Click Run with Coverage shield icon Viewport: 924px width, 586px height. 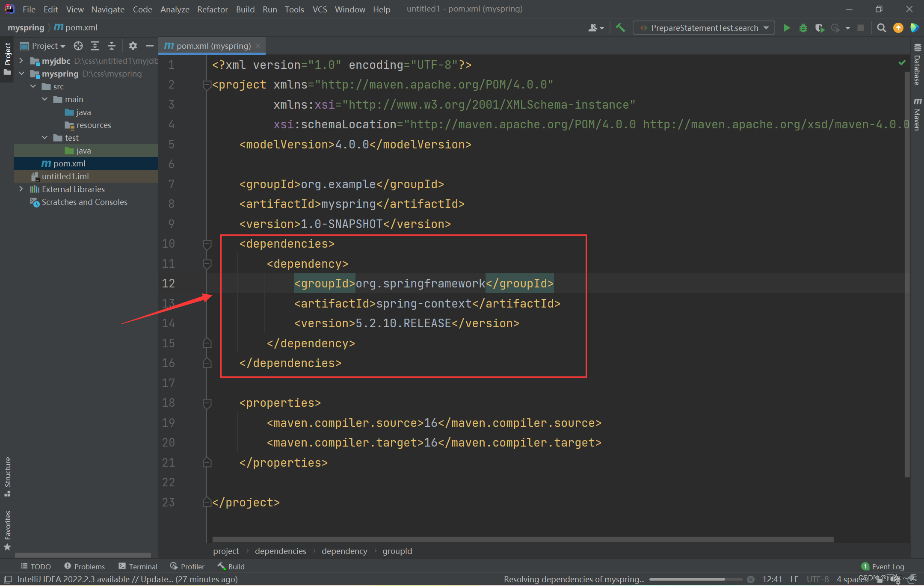(820, 28)
